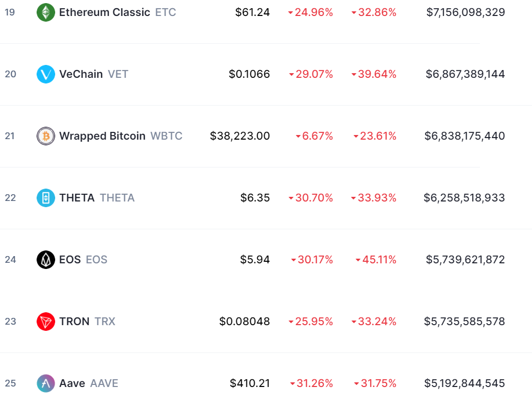532x404 pixels.
Task: Click the THETA token icon
Action: (x=46, y=198)
